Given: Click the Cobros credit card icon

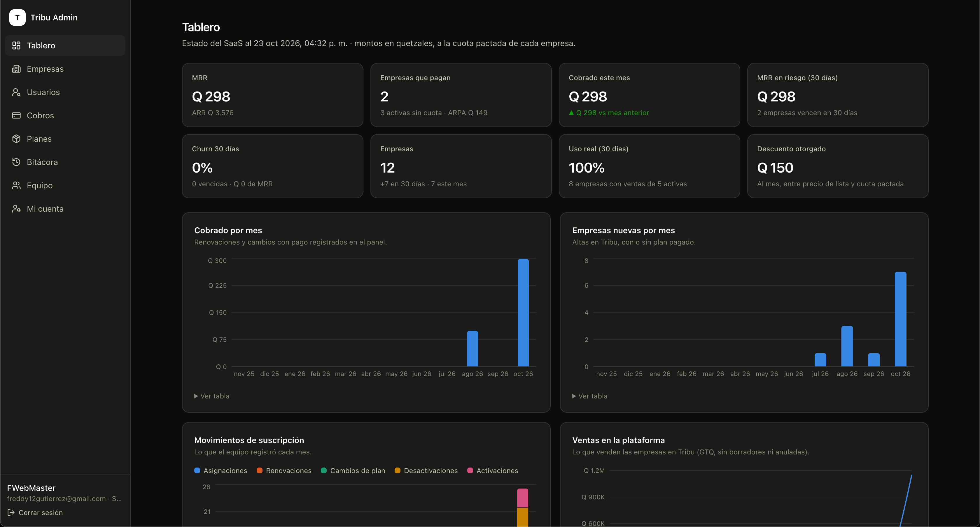Looking at the screenshot, I should click(16, 115).
